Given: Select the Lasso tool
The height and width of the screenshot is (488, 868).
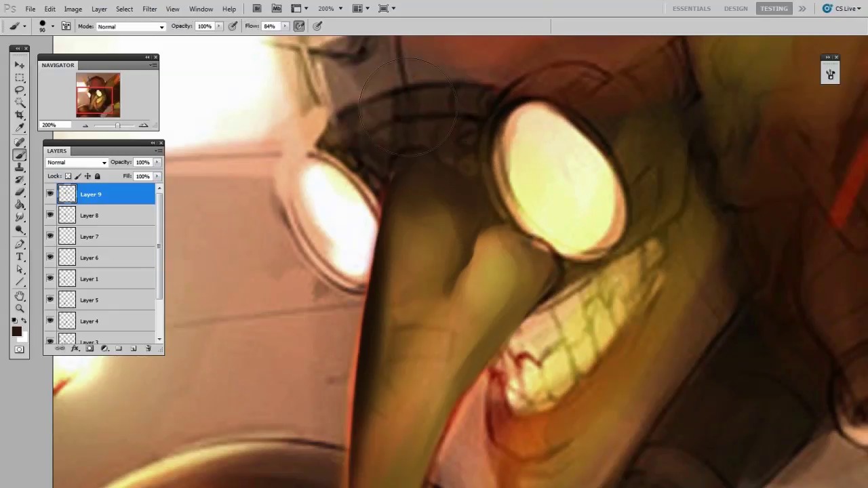Looking at the screenshot, I should coord(20,89).
